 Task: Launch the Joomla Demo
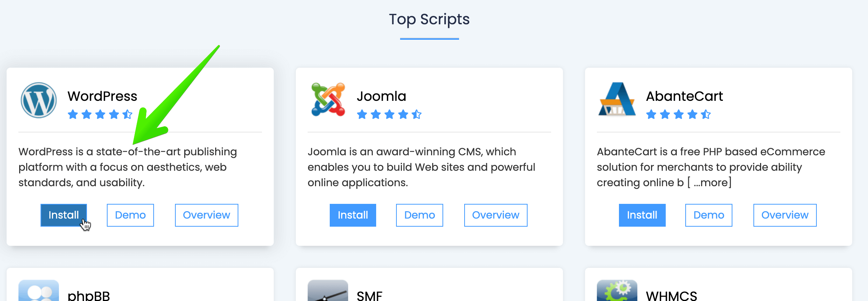(419, 215)
